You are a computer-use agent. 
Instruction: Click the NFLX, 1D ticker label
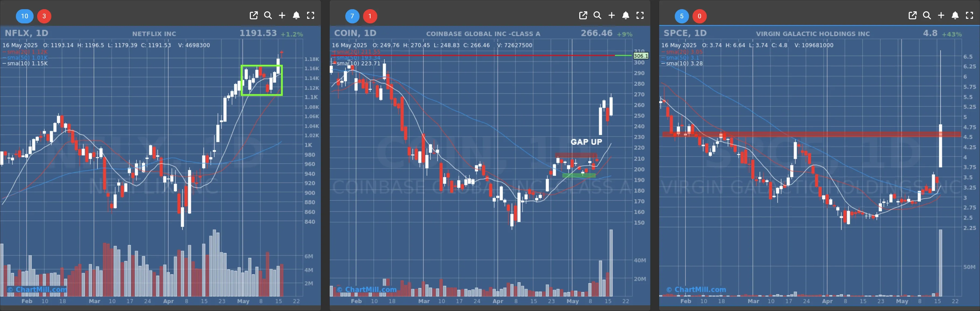point(26,33)
